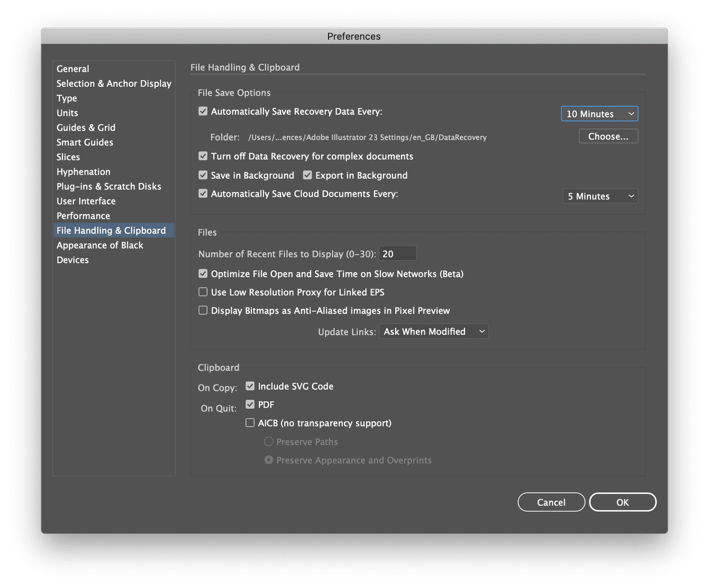
Task: Edit the number of recent files field
Action: [397, 253]
